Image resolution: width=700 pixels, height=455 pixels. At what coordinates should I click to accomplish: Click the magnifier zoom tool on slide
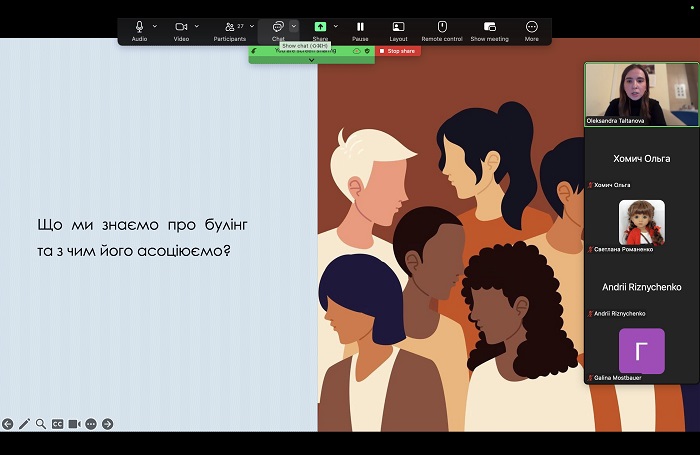point(41,424)
